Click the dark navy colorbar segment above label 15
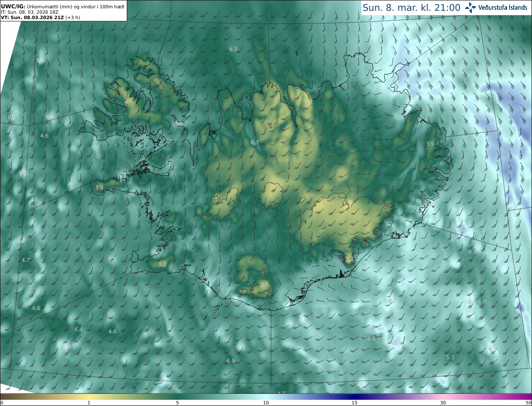This screenshot has height=406, width=532. (355, 397)
